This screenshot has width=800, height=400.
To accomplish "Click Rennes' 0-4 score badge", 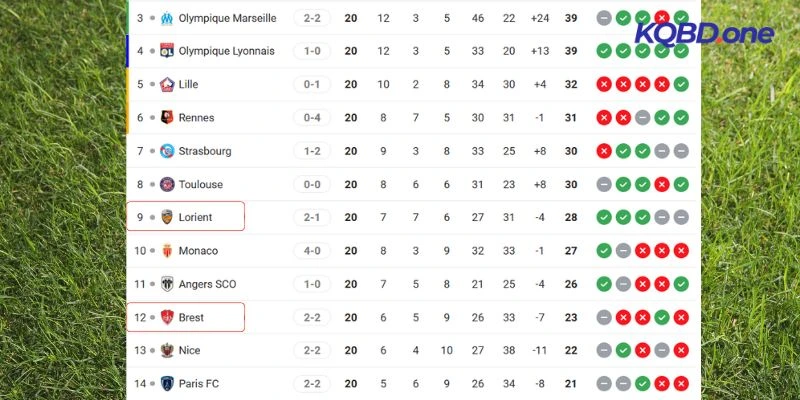I will 310,118.
